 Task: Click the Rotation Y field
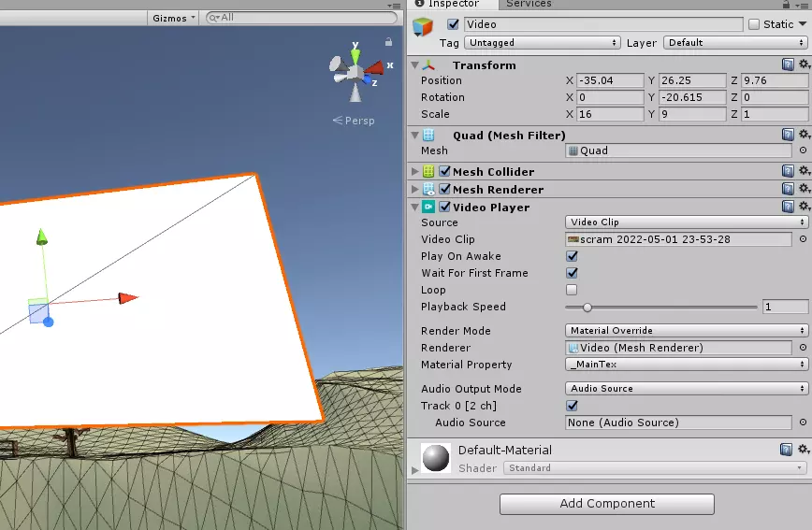[692, 97]
